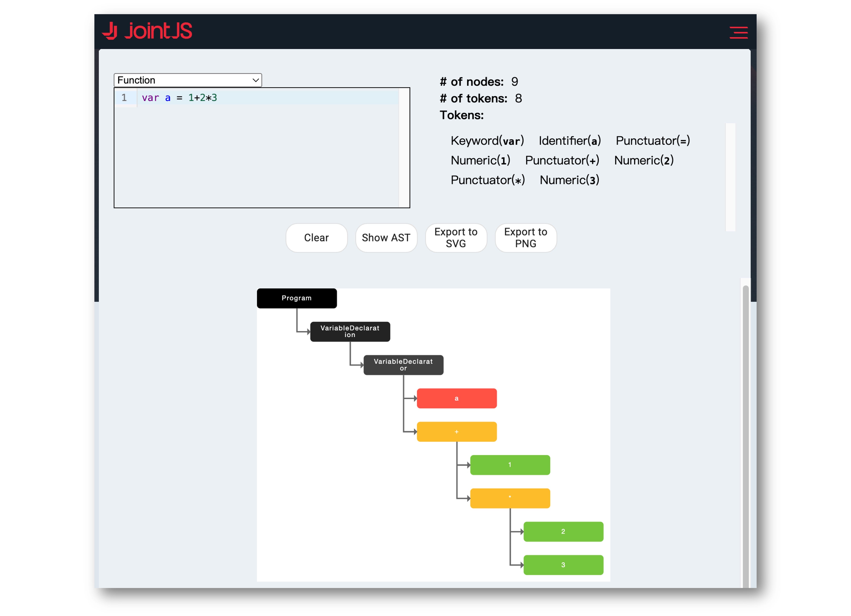The width and height of the screenshot is (851, 616).
Task: Select the Program node
Action: (297, 298)
